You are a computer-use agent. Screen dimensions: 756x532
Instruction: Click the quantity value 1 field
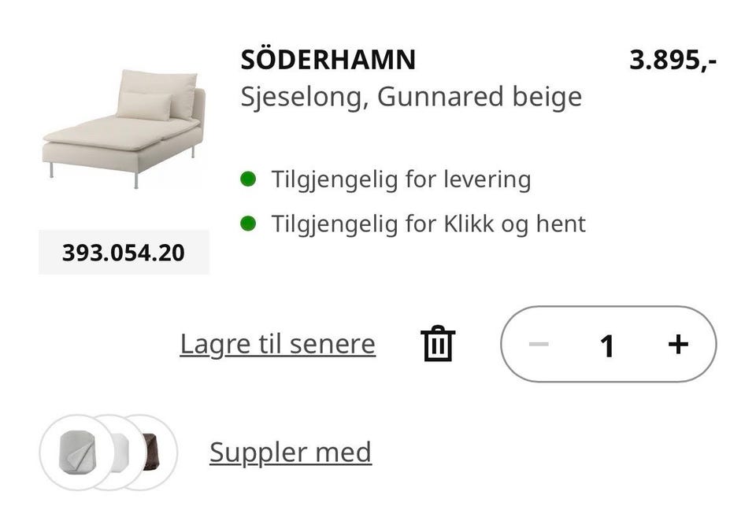pyautogui.click(x=606, y=345)
